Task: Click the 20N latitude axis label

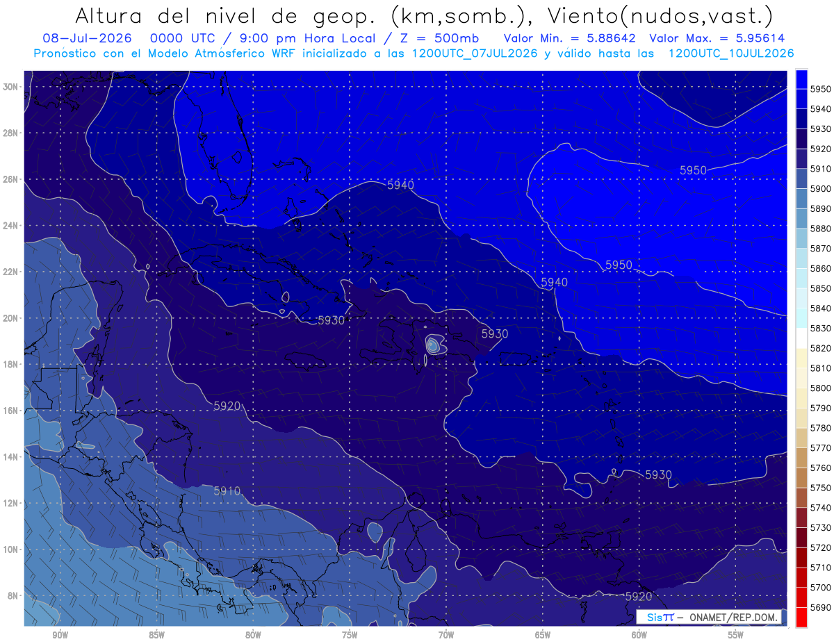Action: [x=11, y=318]
